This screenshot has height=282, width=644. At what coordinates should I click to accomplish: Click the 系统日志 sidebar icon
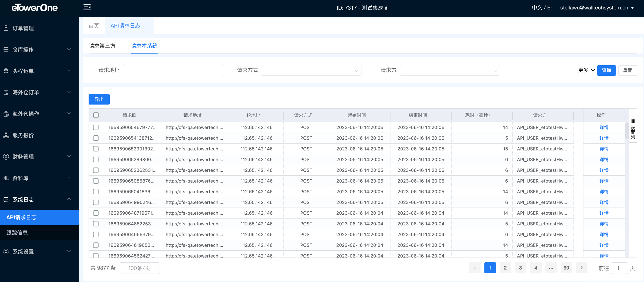6,199
